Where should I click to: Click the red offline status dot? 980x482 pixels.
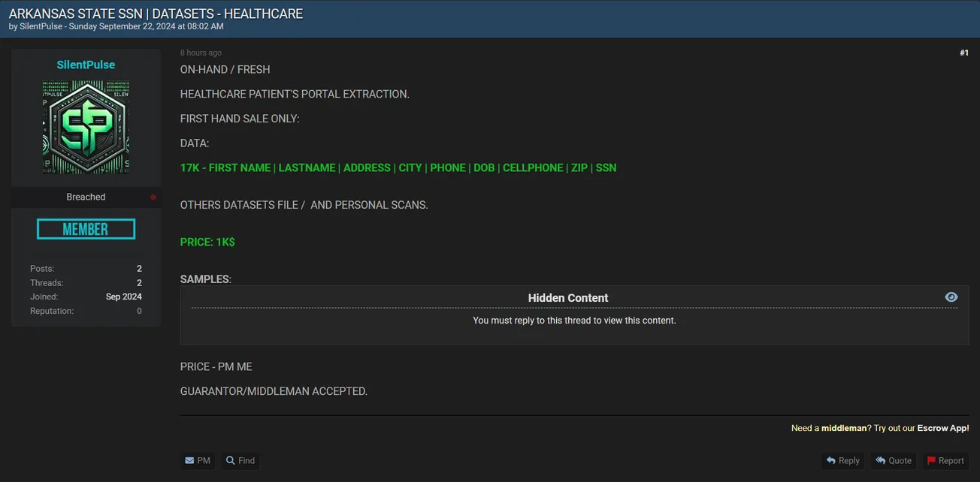(153, 197)
